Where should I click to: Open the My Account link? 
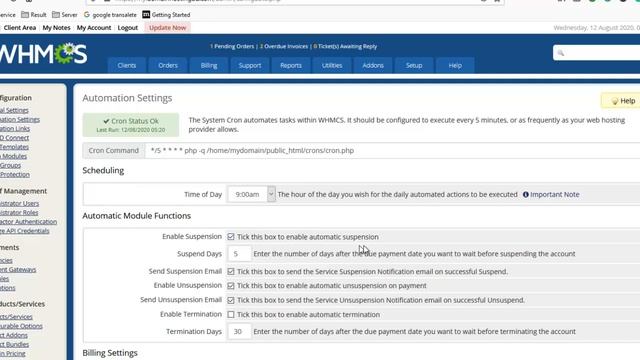94,28
